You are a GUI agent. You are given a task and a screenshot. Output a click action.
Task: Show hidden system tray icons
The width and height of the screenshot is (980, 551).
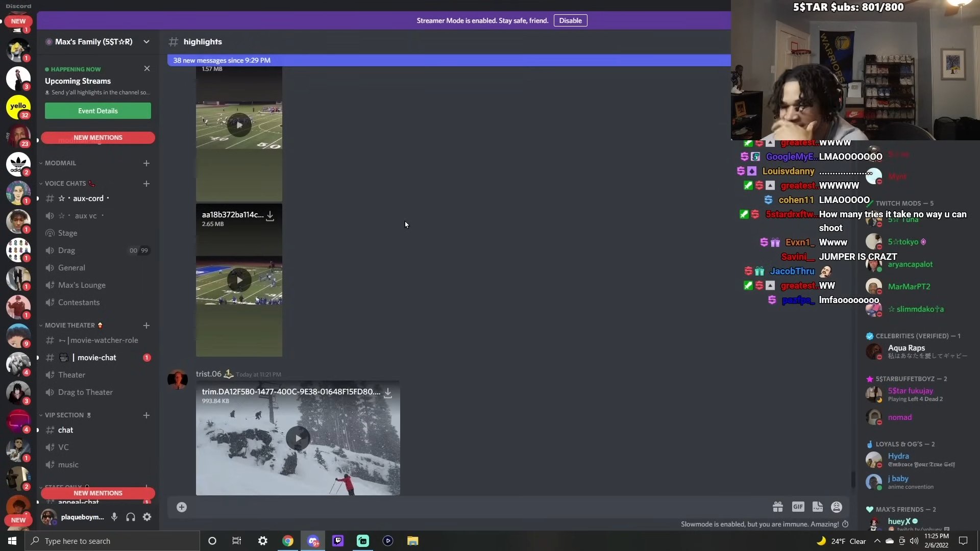coord(877,541)
